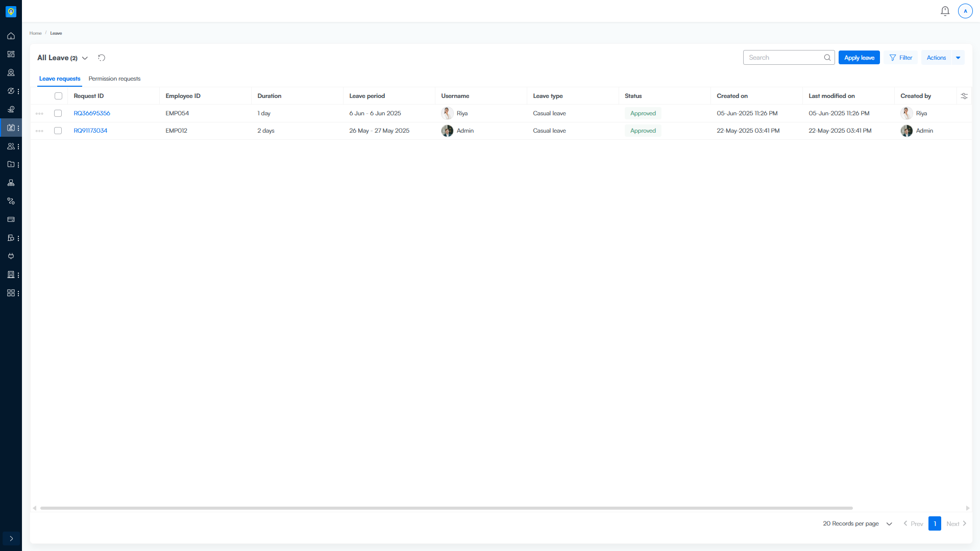The width and height of the screenshot is (980, 551).
Task: Switch to Permission requests tab
Action: pos(114,79)
